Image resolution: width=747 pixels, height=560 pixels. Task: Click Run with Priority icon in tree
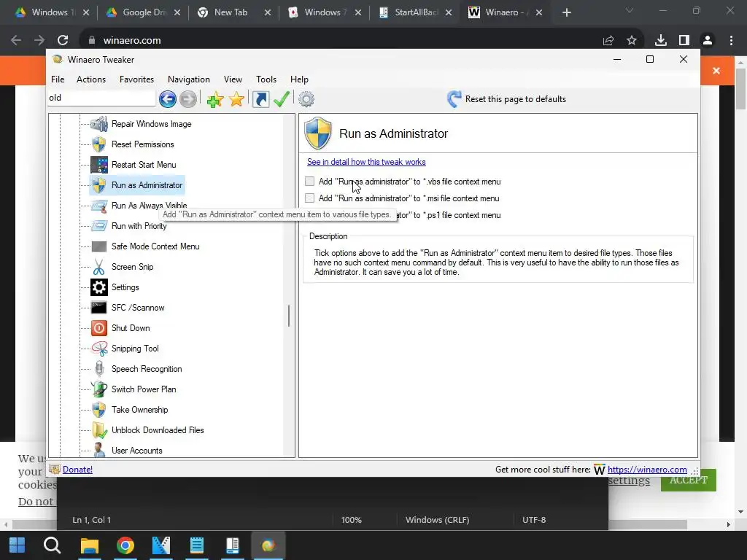click(x=99, y=226)
